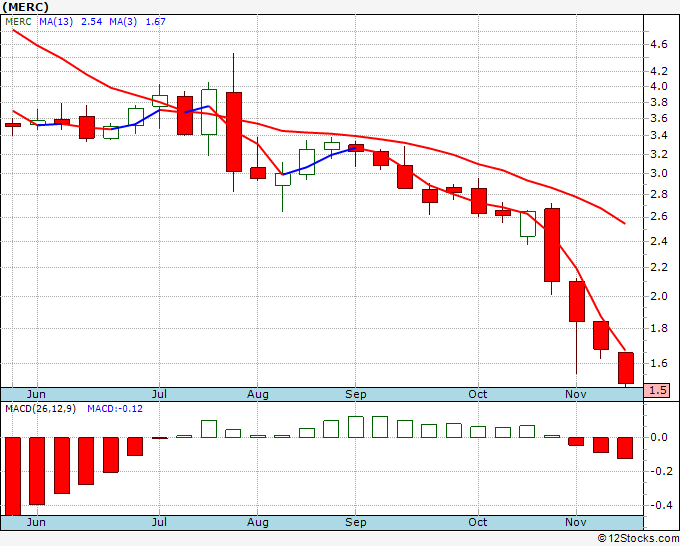Click Sep on the price chart axis
Viewport: 680px width, 546px height.
[x=356, y=394]
